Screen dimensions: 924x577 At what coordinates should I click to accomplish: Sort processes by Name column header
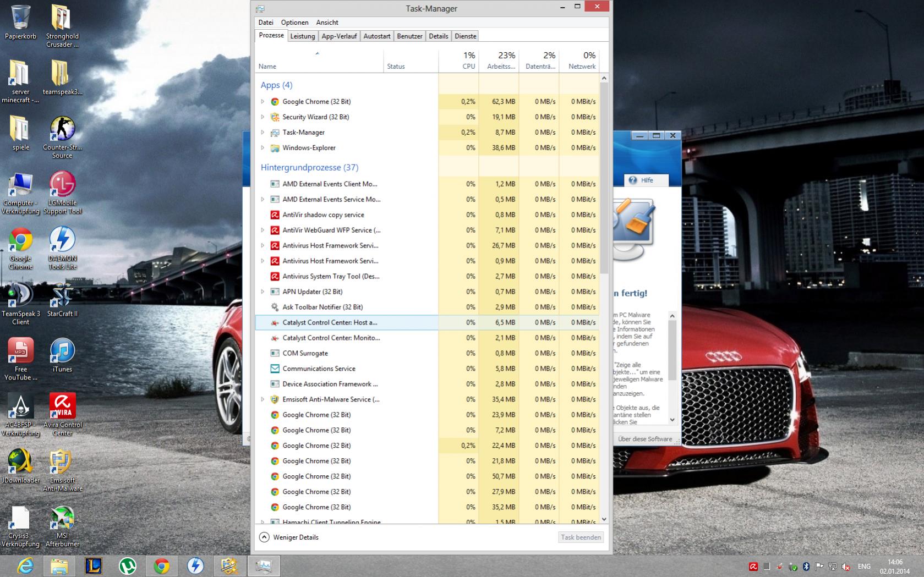(320, 61)
